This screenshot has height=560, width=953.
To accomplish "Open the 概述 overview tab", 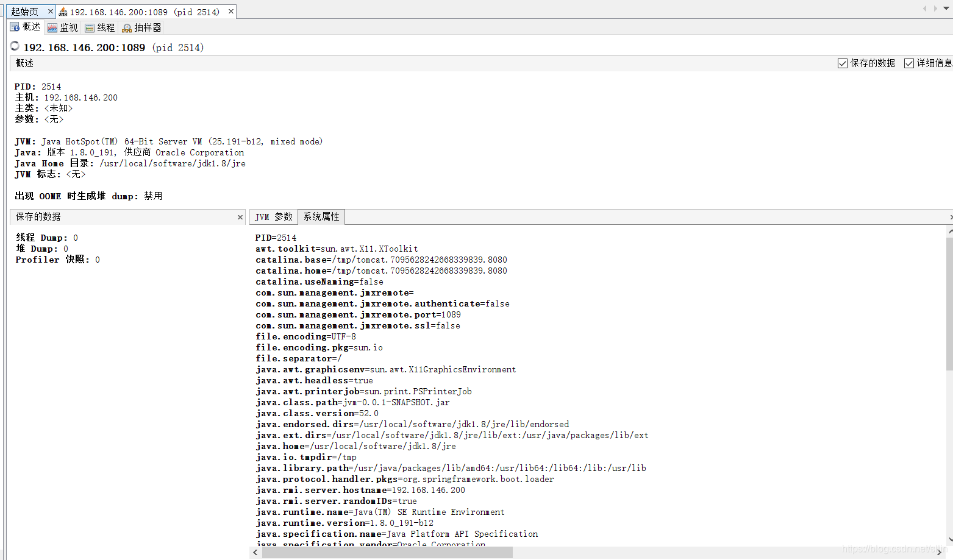I will (x=26, y=27).
